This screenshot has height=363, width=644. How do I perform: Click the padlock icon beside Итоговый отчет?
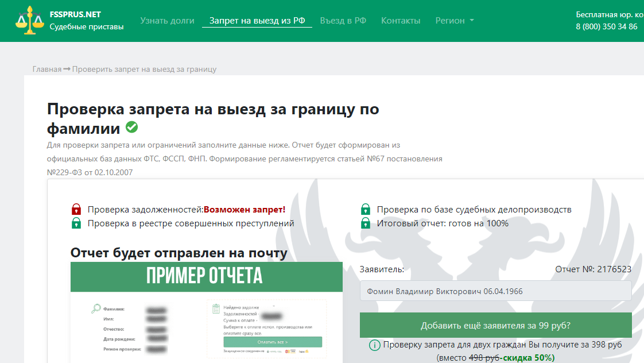tap(366, 223)
